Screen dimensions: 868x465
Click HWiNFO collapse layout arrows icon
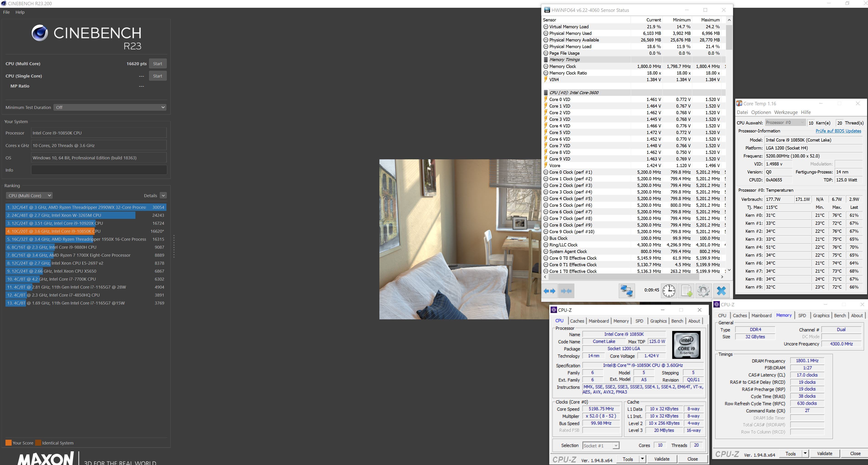click(566, 291)
